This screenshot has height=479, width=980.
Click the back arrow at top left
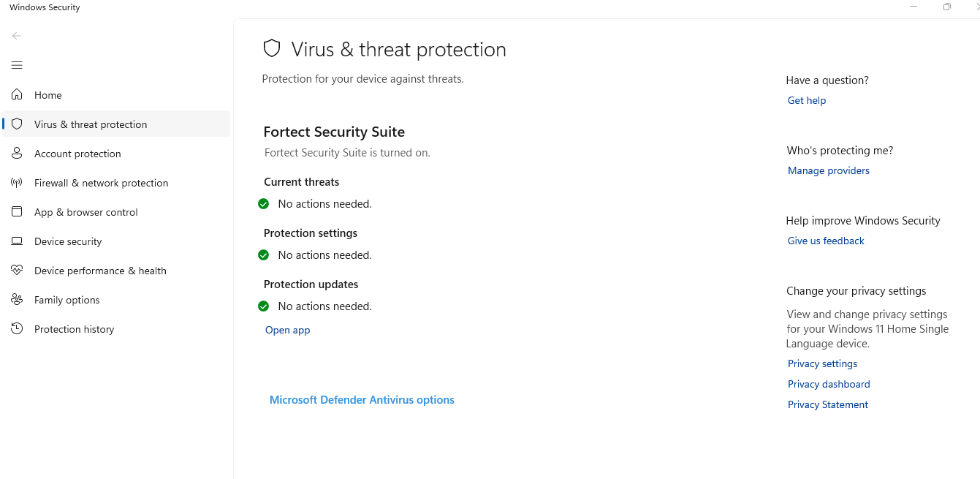tap(16, 35)
